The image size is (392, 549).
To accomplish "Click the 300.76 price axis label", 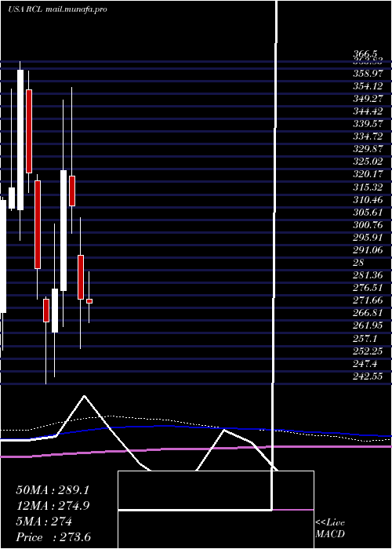I will 368,225.
